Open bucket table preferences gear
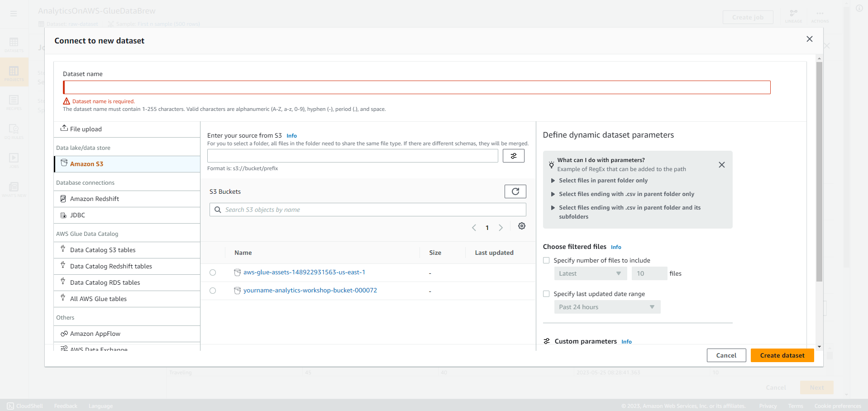 point(522,226)
